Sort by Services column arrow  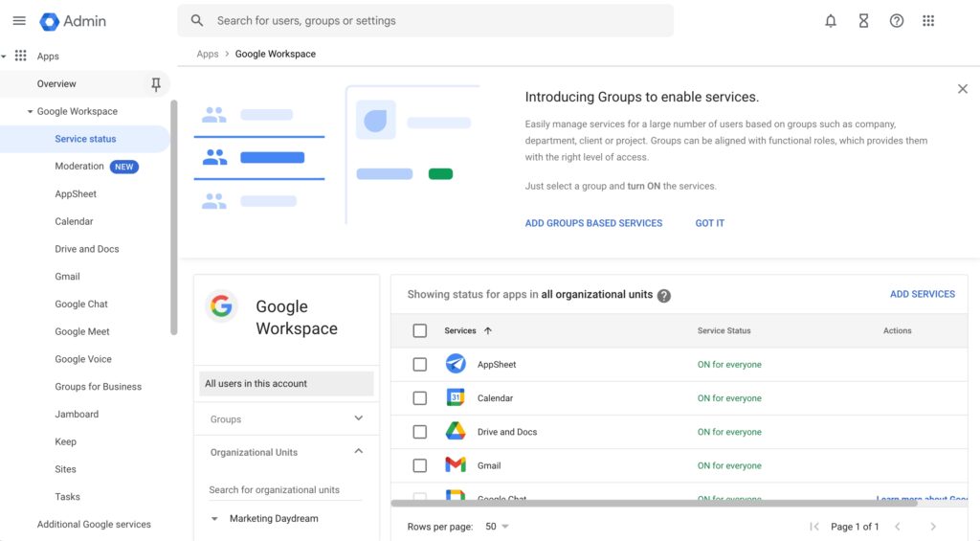488,330
